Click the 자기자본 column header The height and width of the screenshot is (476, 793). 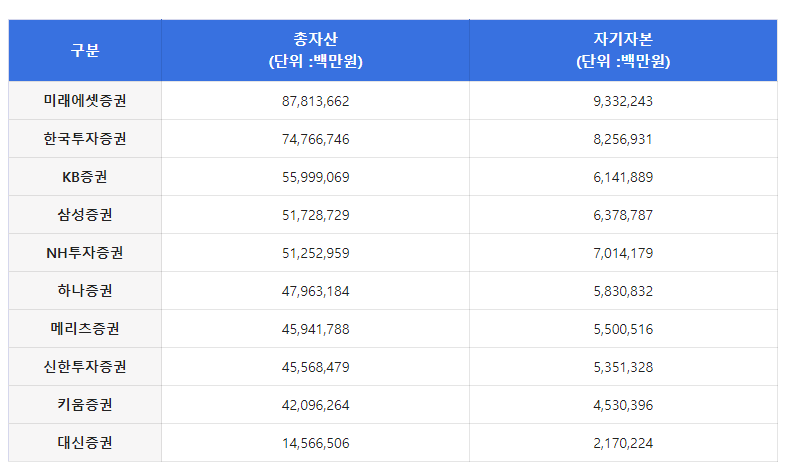click(623, 50)
